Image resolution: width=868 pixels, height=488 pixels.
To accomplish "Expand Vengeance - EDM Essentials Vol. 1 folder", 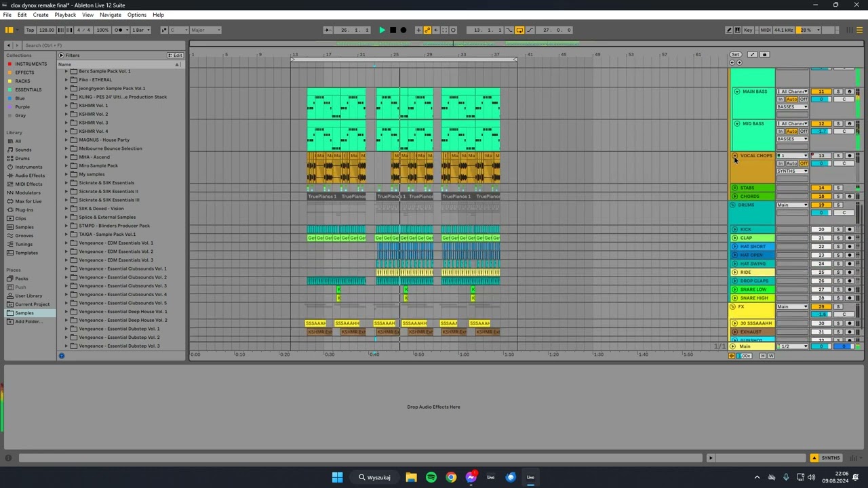I will pyautogui.click(x=66, y=243).
